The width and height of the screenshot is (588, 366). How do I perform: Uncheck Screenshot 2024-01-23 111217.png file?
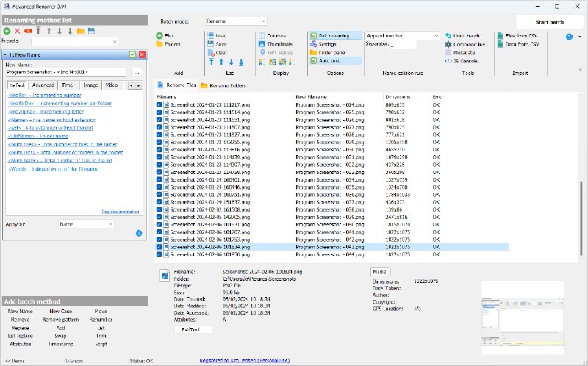159,104
